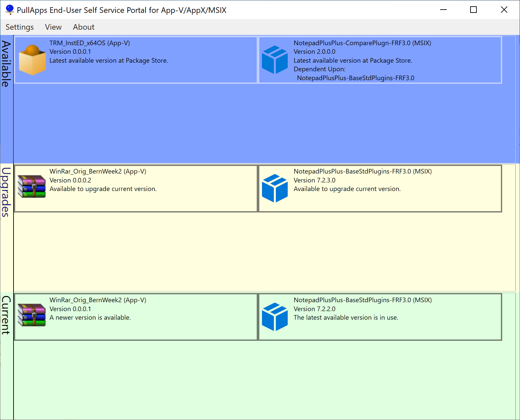
Task: Click the TRM_InstED_x64OS orange box icon
Action: (x=32, y=60)
